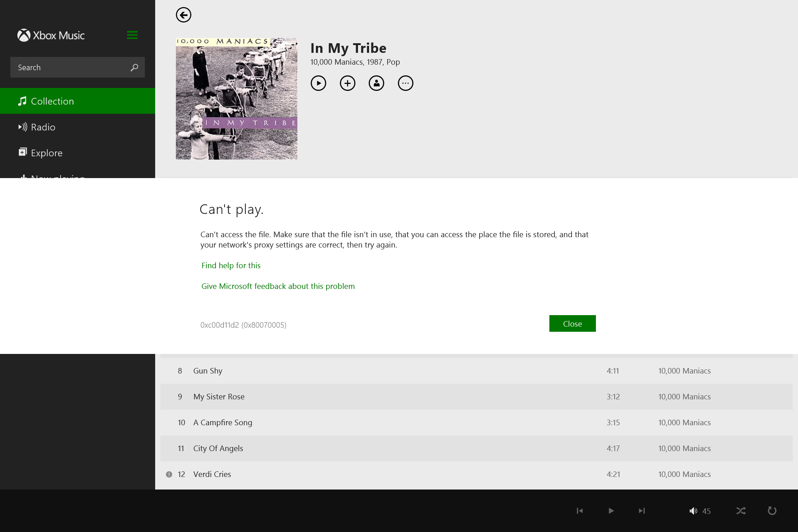Close the Can't play dialog

[572, 324]
